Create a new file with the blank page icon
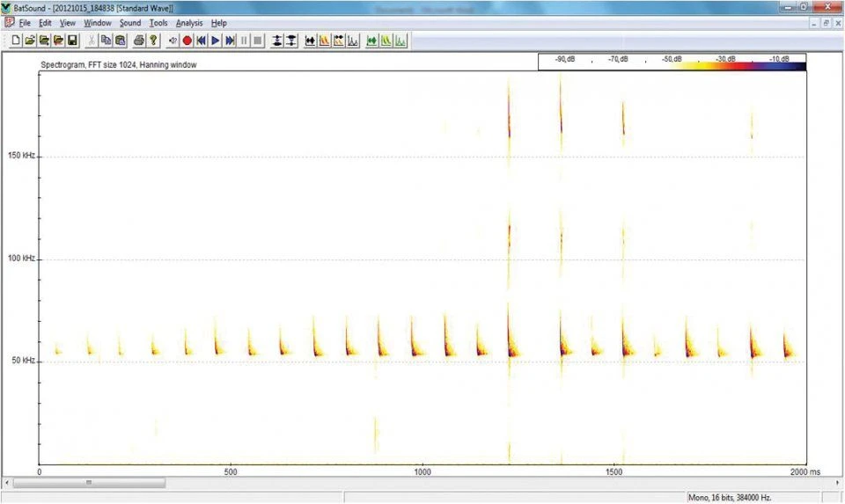 click(16, 40)
